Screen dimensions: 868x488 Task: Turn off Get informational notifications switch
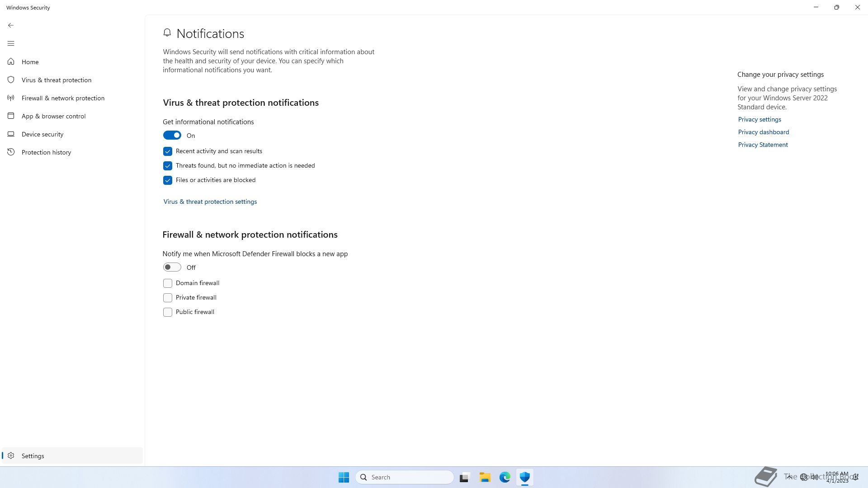point(172,135)
